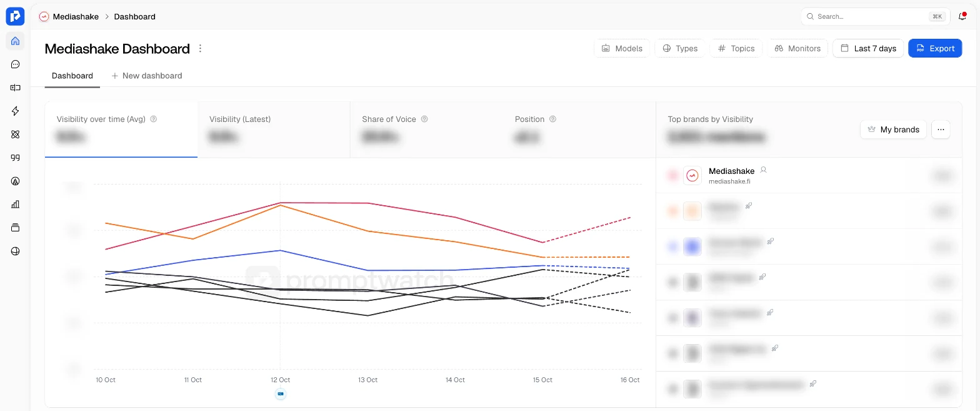
Task: Show the help icon next to Position
Action: (552, 119)
